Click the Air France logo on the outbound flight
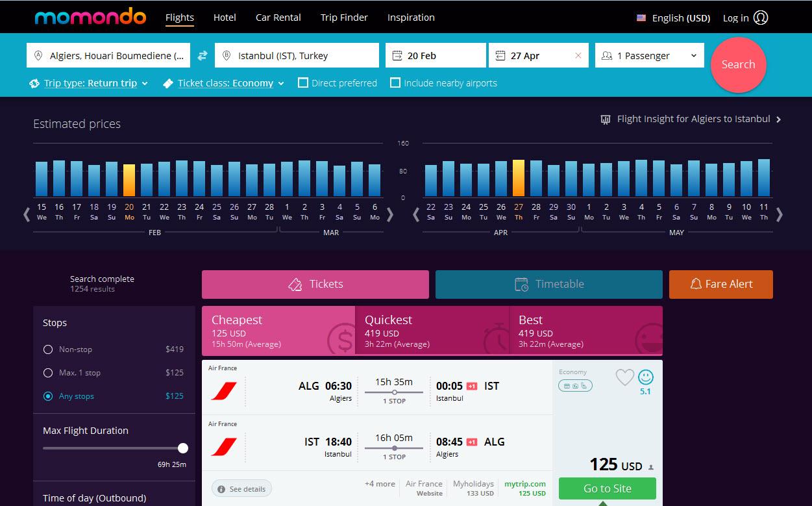Image resolution: width=812 pixels, height=506 pixels. click(x=224, y=391)
